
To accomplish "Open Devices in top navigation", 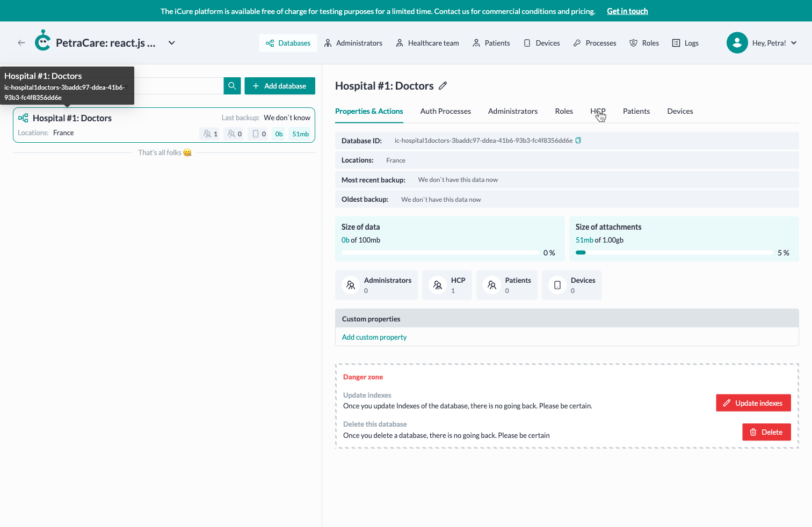I will (x=541, y=43).
